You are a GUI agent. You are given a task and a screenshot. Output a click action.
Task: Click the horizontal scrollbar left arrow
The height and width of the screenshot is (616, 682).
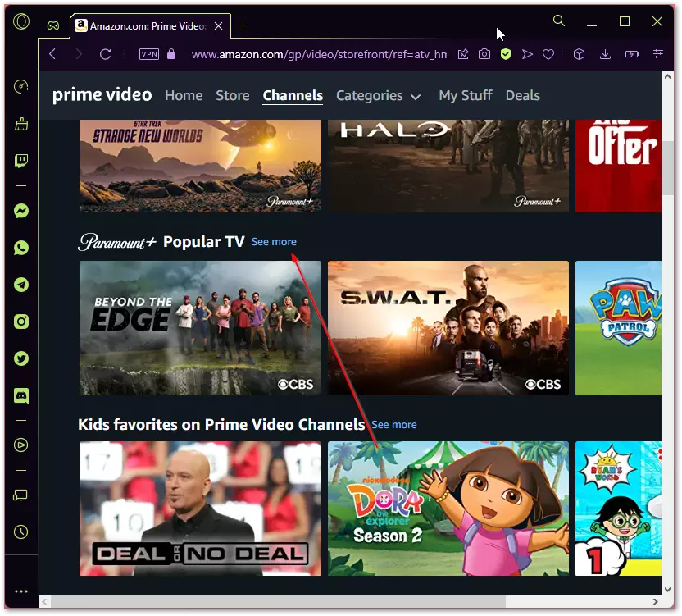coord(44,601)
